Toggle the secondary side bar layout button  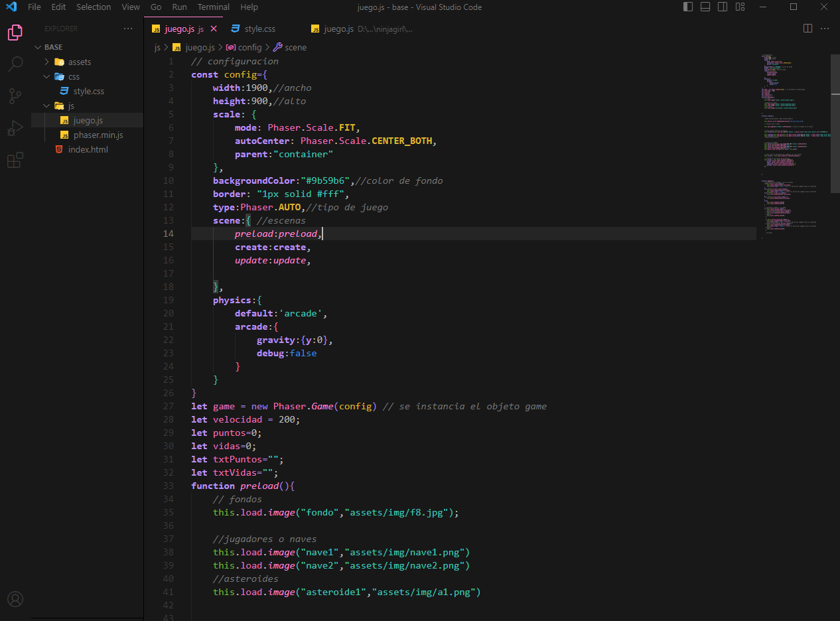tap(723, 7)
